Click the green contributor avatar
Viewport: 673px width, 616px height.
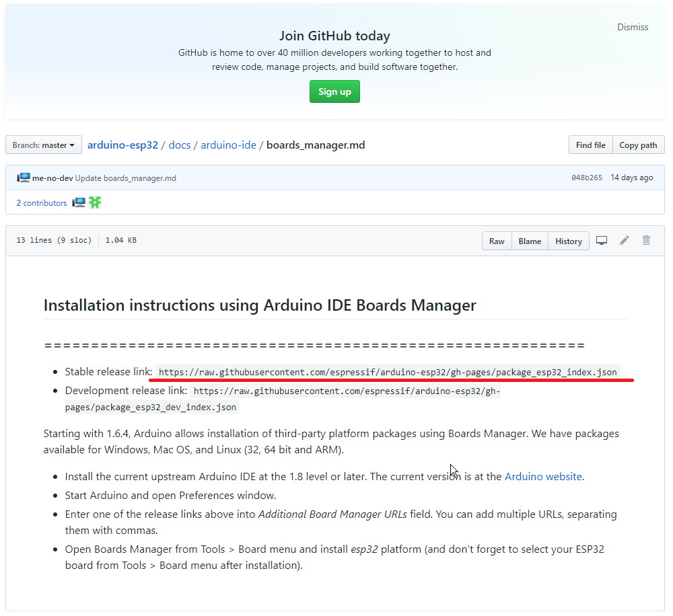[x=95, y=202]
